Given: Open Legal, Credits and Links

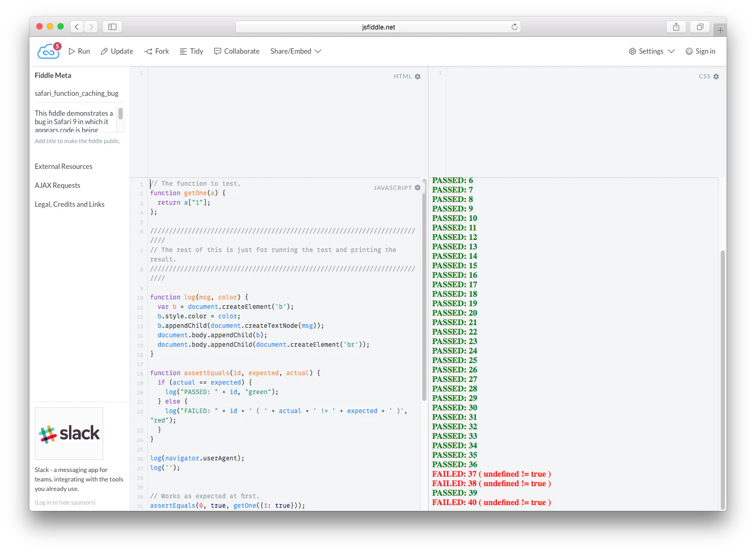Looking at the screenshot, I should (69, 204).
